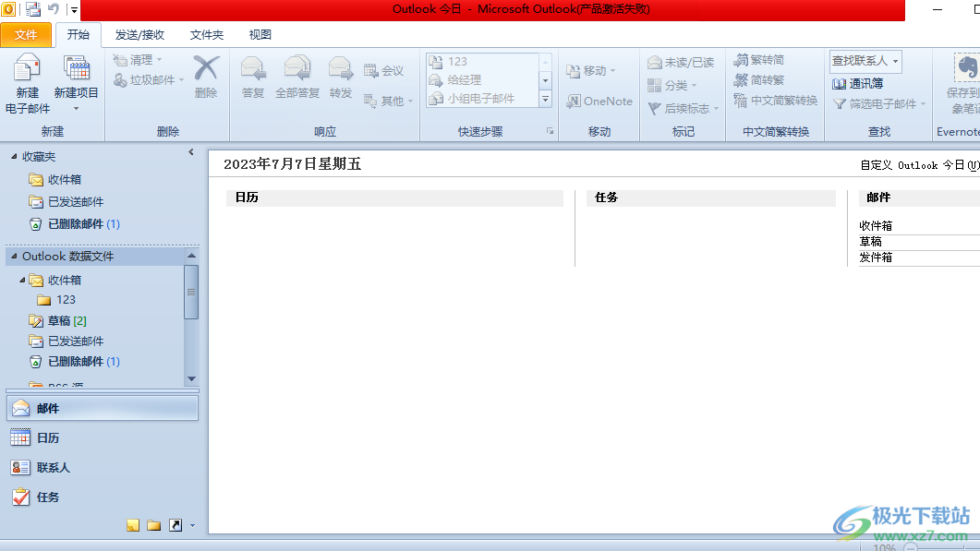The height and width of the screenshot is (551, 980).
Task: Switch to Mail (邮件) navigation view
Action: [x=103, y=408]
